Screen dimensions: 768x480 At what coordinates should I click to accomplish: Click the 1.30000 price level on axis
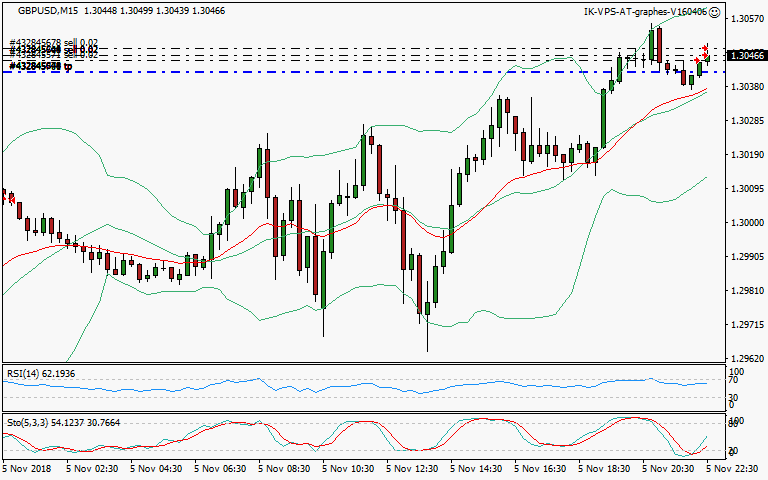tap(746, 223)
